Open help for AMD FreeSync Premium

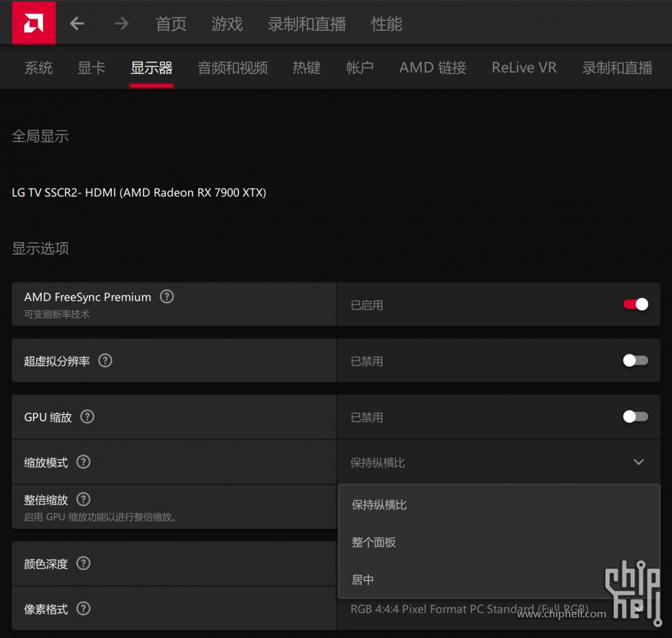pos(167,296)
